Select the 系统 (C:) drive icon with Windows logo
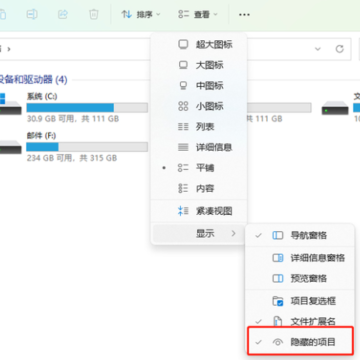This screenshot has width=360, height=360. point(11,105)
